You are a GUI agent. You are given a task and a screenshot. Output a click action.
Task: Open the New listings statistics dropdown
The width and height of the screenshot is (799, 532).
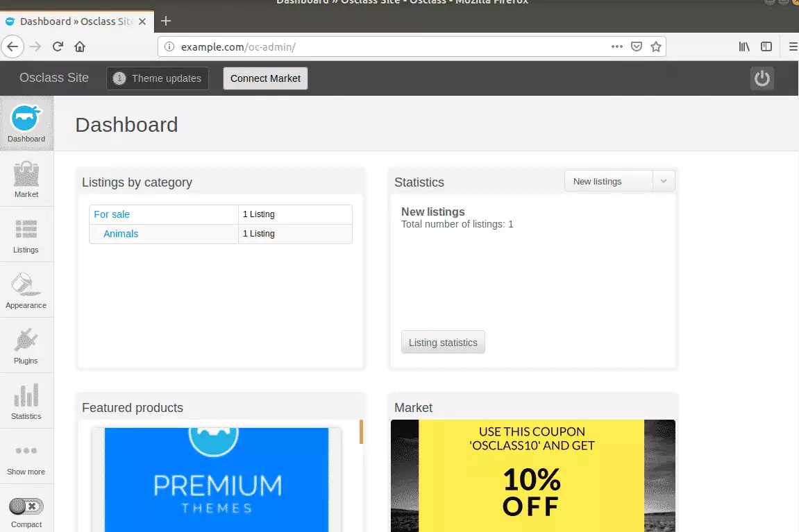[x=620, y=181]
